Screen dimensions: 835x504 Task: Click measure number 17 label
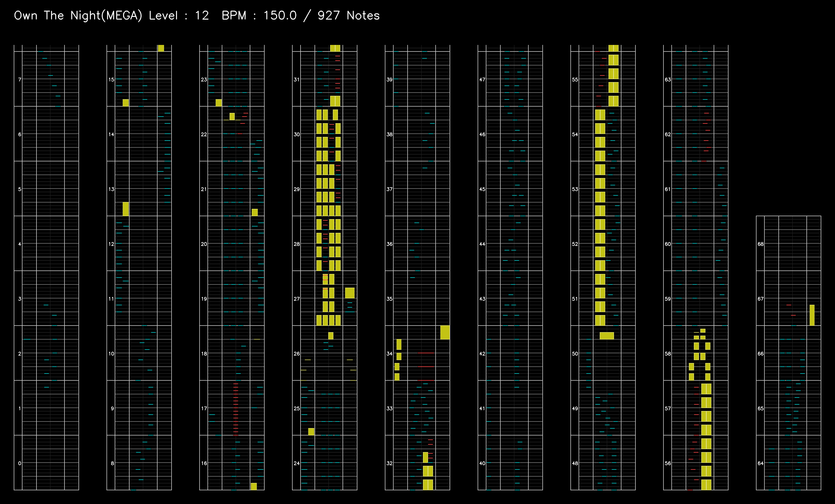[x=204, y=408]
